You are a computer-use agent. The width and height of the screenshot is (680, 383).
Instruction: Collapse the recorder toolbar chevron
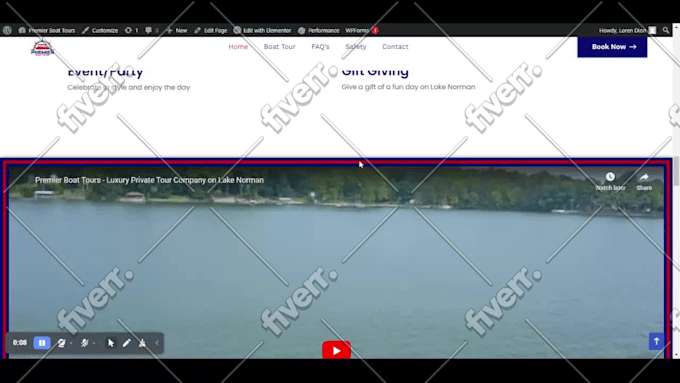[157, 343]
